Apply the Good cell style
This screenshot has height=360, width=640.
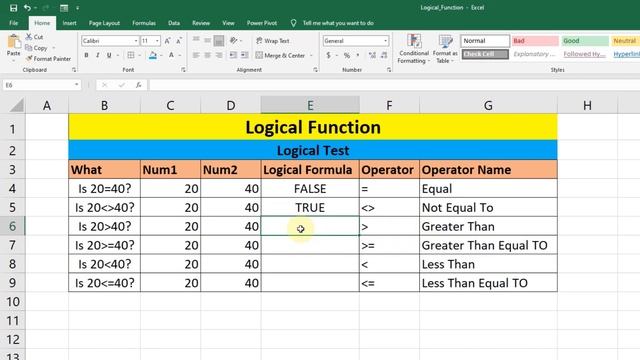pos(585,41)
